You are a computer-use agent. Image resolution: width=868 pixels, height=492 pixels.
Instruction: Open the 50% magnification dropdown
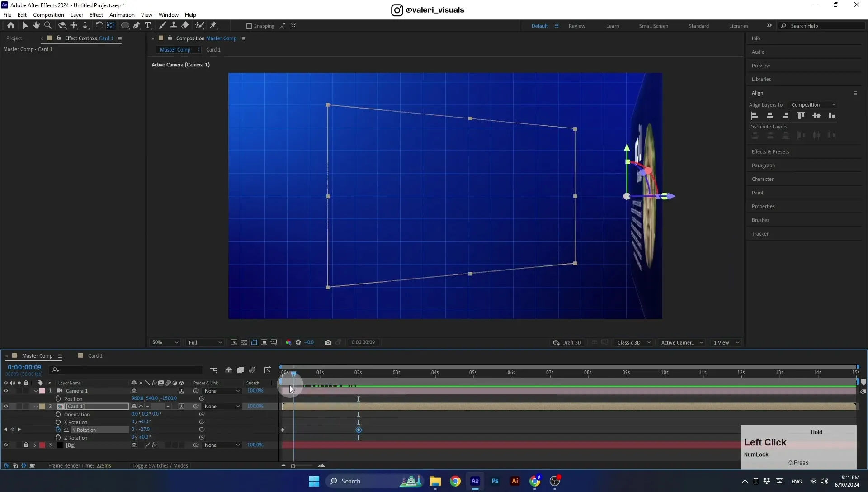[165, 342]
